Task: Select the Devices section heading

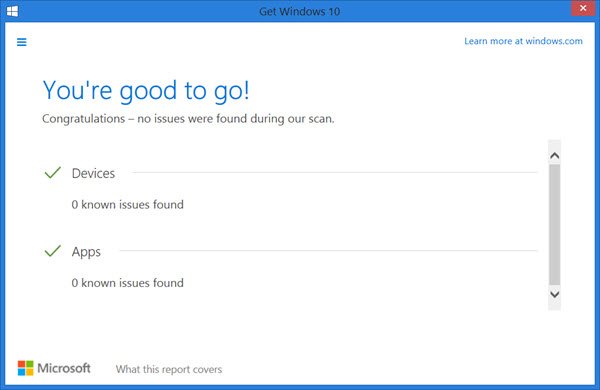Action: coord(93,173)
